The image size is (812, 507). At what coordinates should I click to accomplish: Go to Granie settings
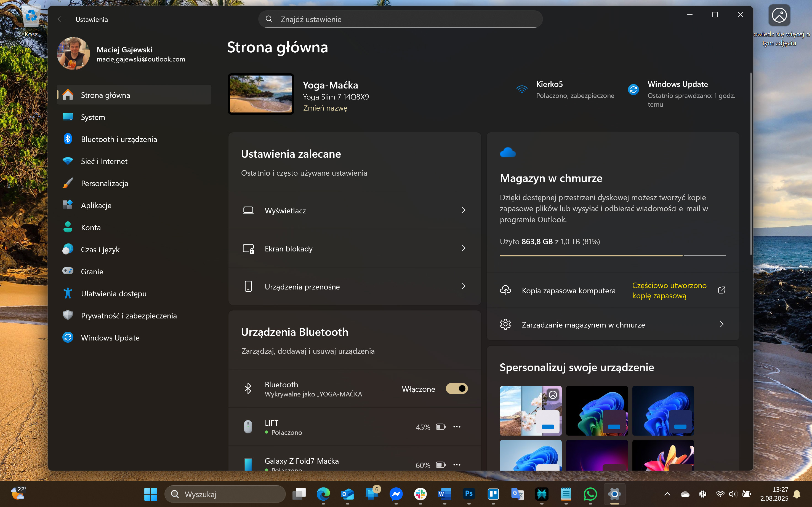(134, 271)
